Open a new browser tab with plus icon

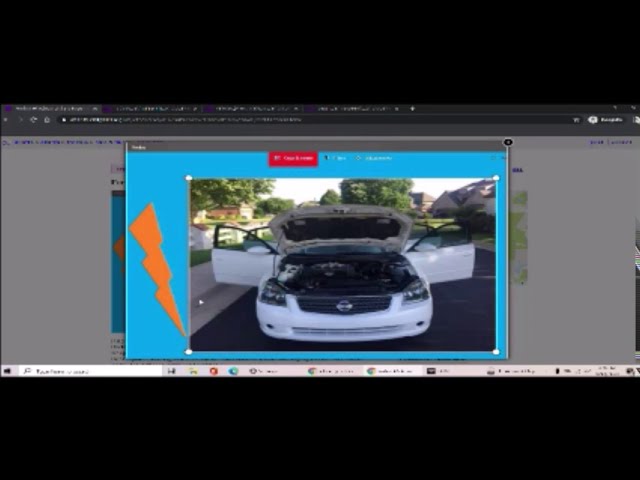[x=412, y=108]
